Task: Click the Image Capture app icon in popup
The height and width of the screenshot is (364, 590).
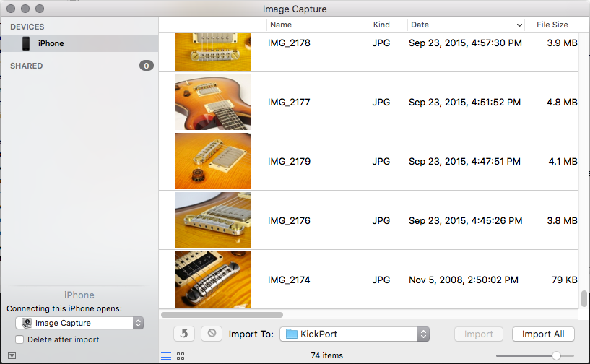Action: pos(27,323)
